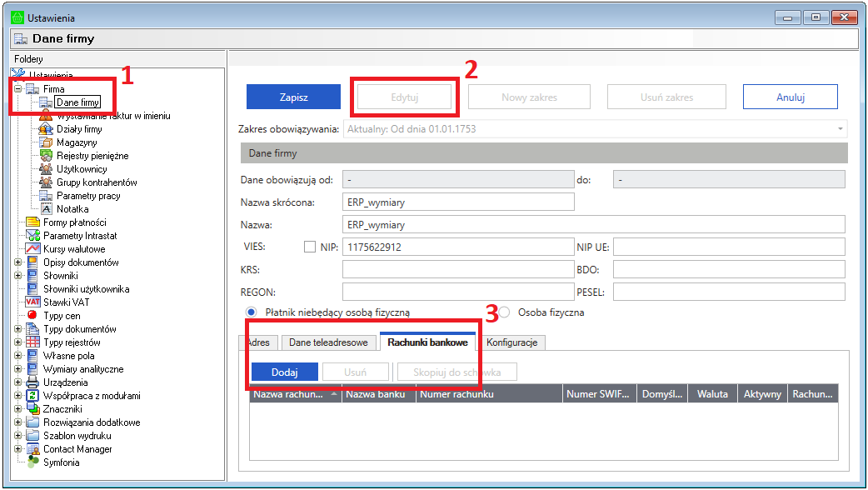Click the Stawki VAT icon

click(x=33, y=302)
